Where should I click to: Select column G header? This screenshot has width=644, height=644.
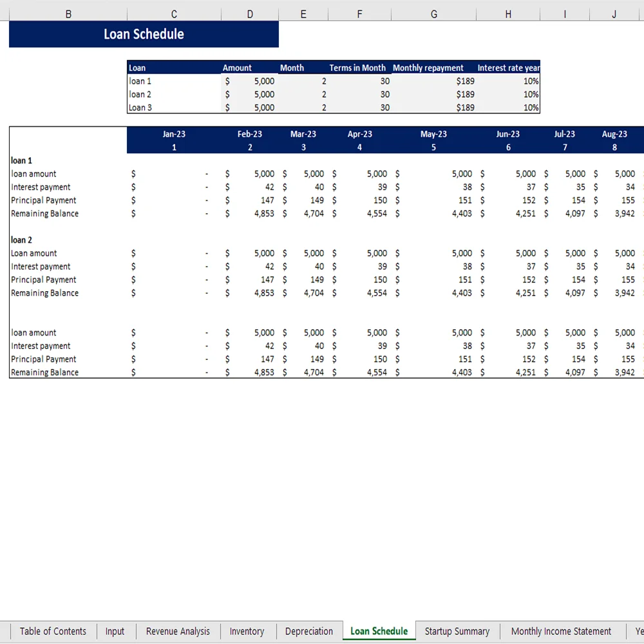(433, 14)
